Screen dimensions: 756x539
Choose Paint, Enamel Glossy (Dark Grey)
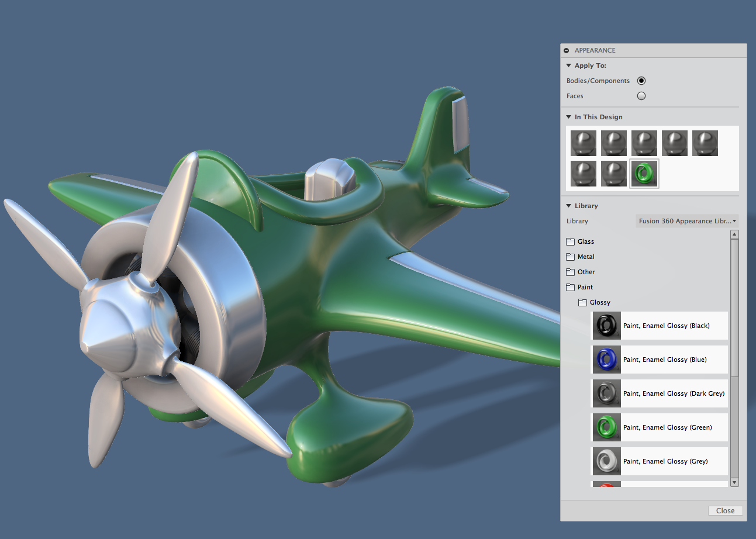point(660,393)
